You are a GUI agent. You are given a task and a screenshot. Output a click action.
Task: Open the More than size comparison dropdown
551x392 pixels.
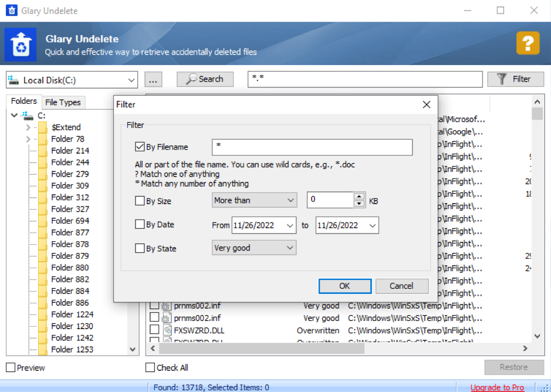pos(290,200)
